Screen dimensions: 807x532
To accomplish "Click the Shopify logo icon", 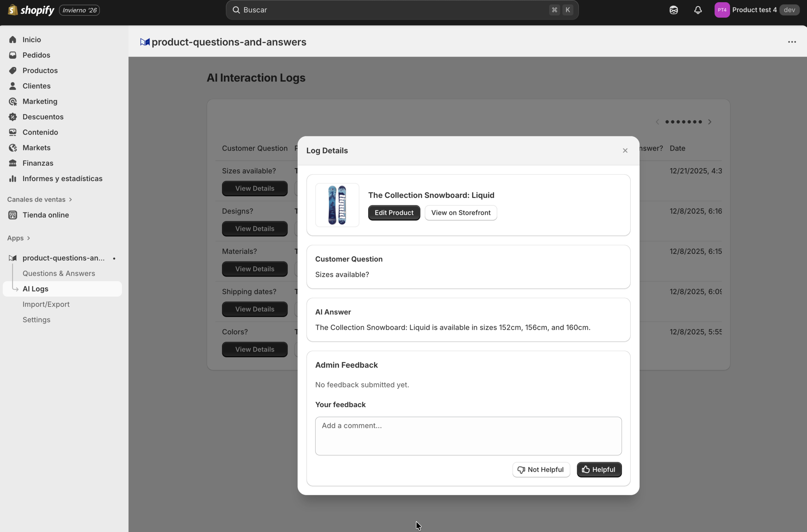I will coord(13,10).
